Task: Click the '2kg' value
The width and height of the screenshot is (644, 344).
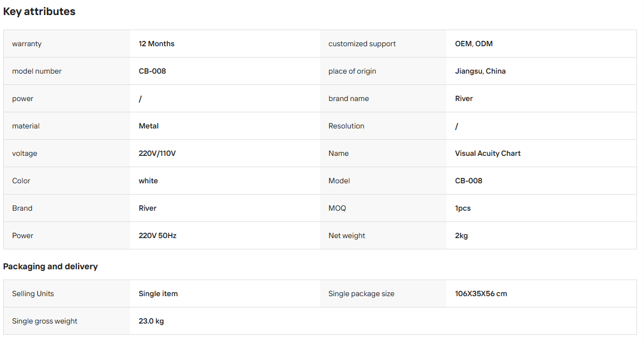Action: 461,235
